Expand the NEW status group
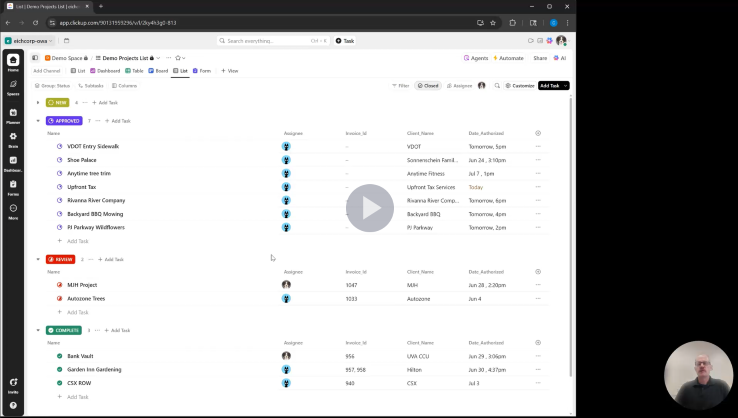The image size is (738, 418). click(x=38, y=102)
